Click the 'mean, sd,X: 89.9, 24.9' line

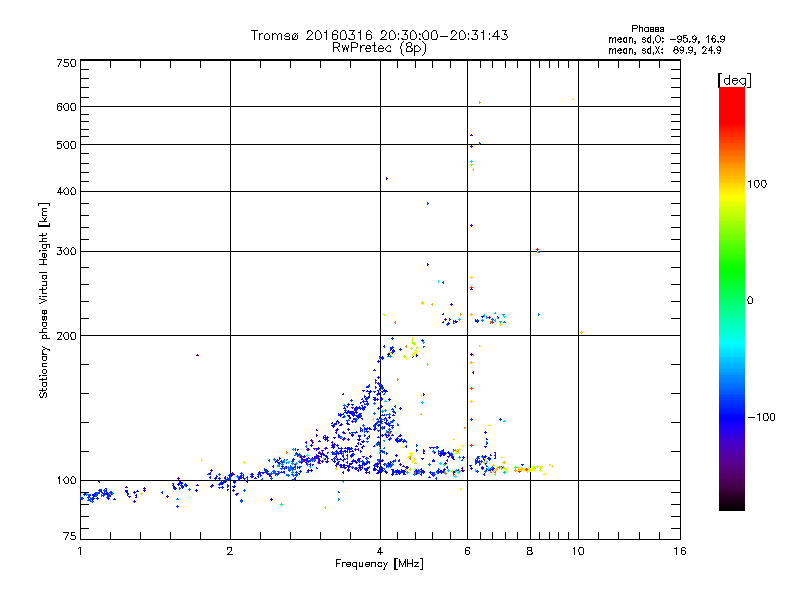click(x=664, y=50)
